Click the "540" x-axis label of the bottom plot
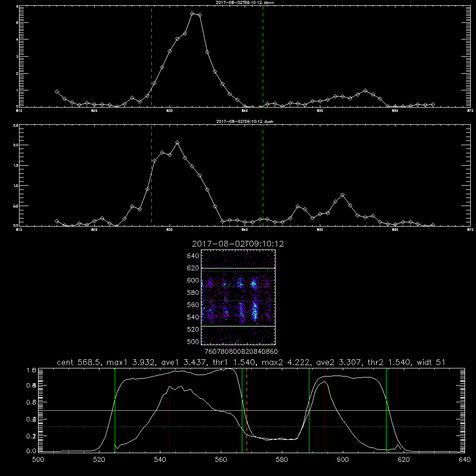Viewport: 476px width, 476px height. 160,460
